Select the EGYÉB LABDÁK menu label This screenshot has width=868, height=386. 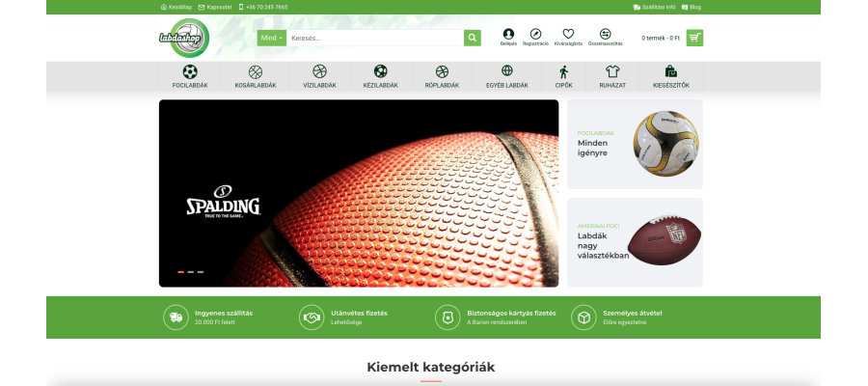click(507, 85)
